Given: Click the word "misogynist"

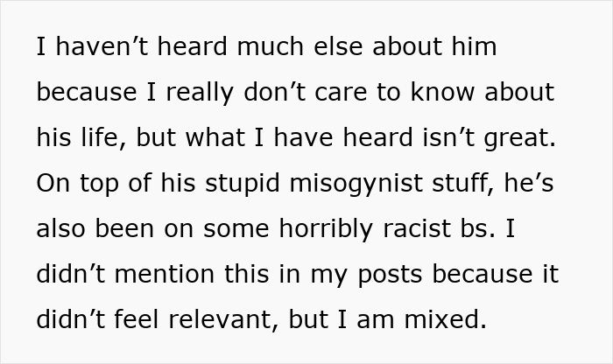Looking at the screenshot, I should [x=356, y=184].
